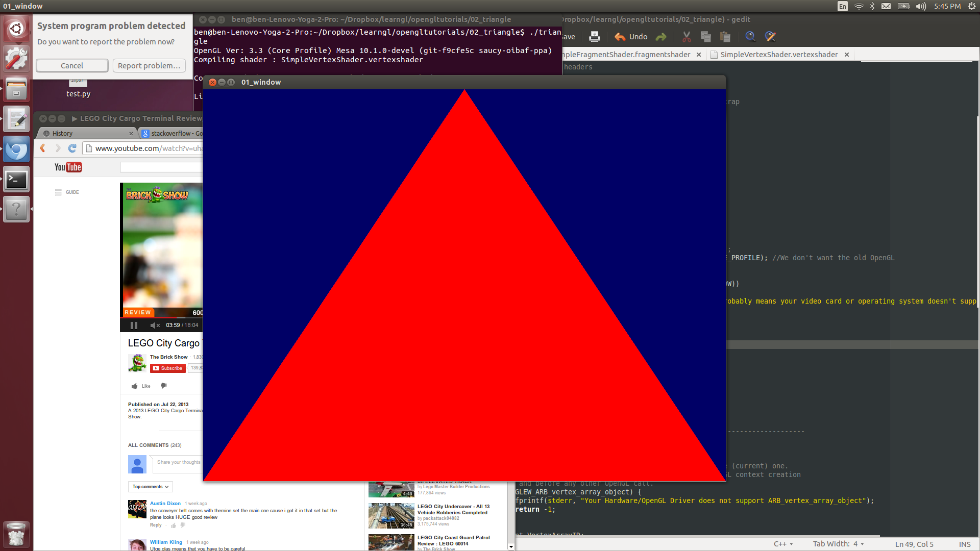980x551 pixels.
Task: Subscribe to The Brick Show channel
Action: click(168, 368)
